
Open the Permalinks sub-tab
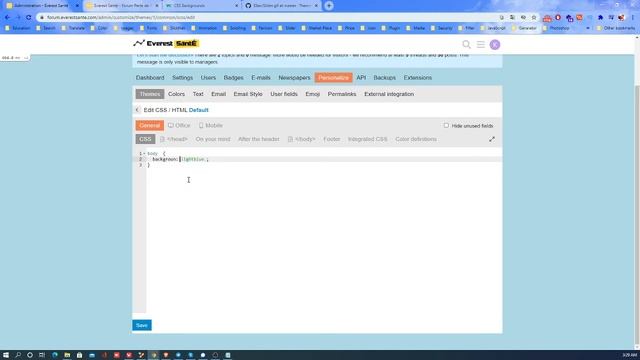[x=342, y=94]
